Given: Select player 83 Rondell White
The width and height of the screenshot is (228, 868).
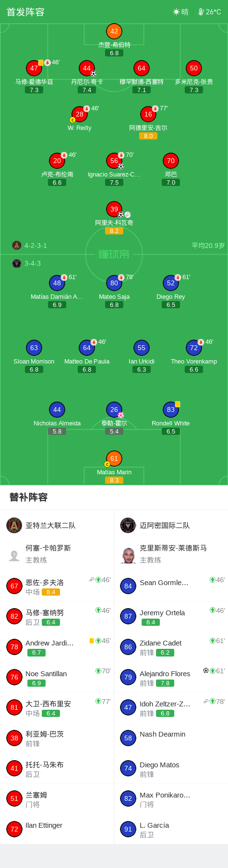Looking at the screenshot, I should coord(171,410).
